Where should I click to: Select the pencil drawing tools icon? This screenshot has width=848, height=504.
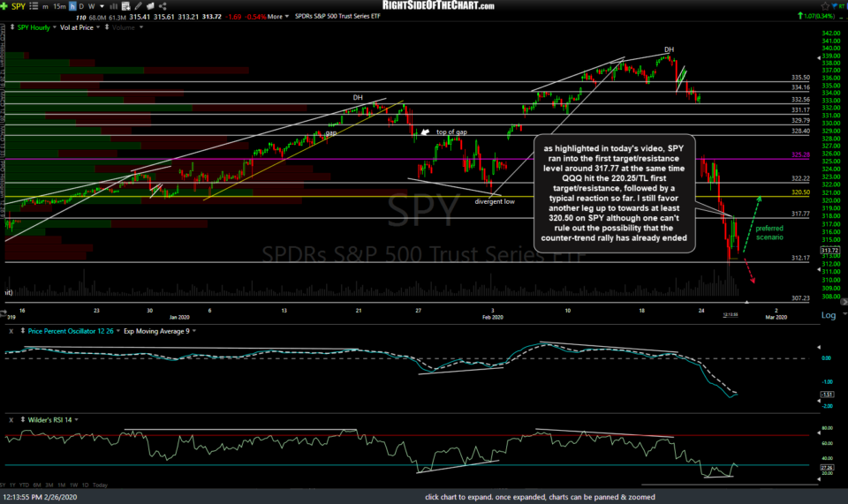pyautogui.click(x=139, y=6)
